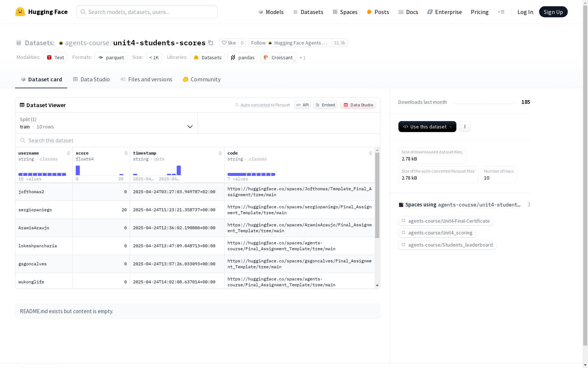Image resolution: width=588 pixels, height=368 pixels.
Task: Click the Hugging Face logo icon
Action: 20,12
